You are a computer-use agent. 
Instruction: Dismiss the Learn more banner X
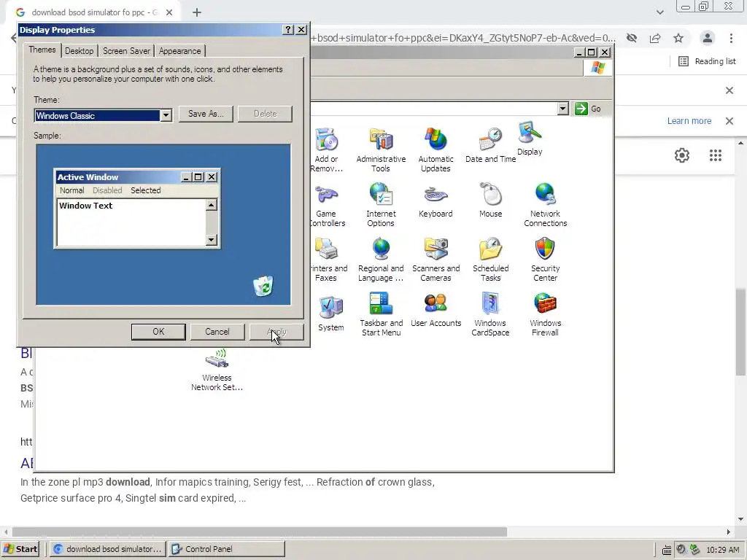tap(729, 121)
